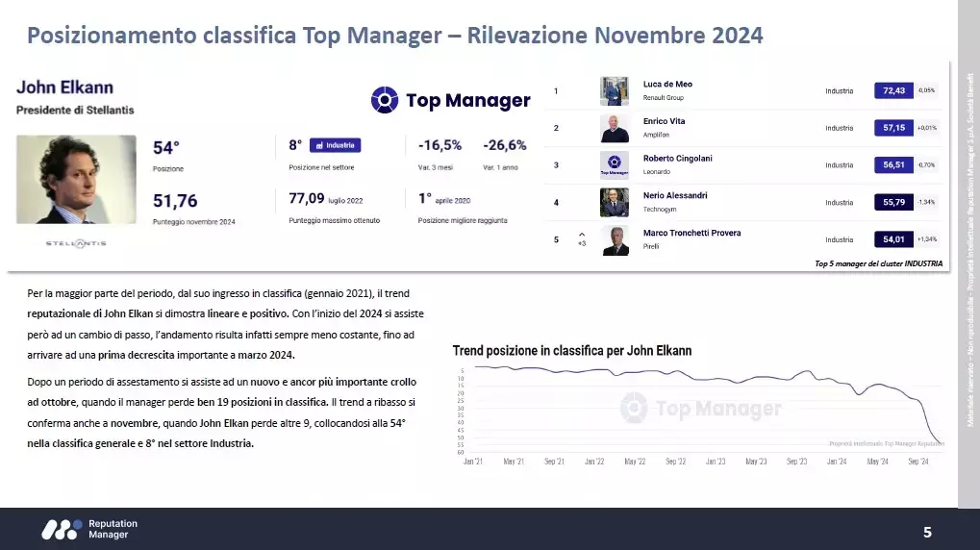Click the 77,09 maximum score value
This screenshot has width=980, height=550.
(306, 199)
